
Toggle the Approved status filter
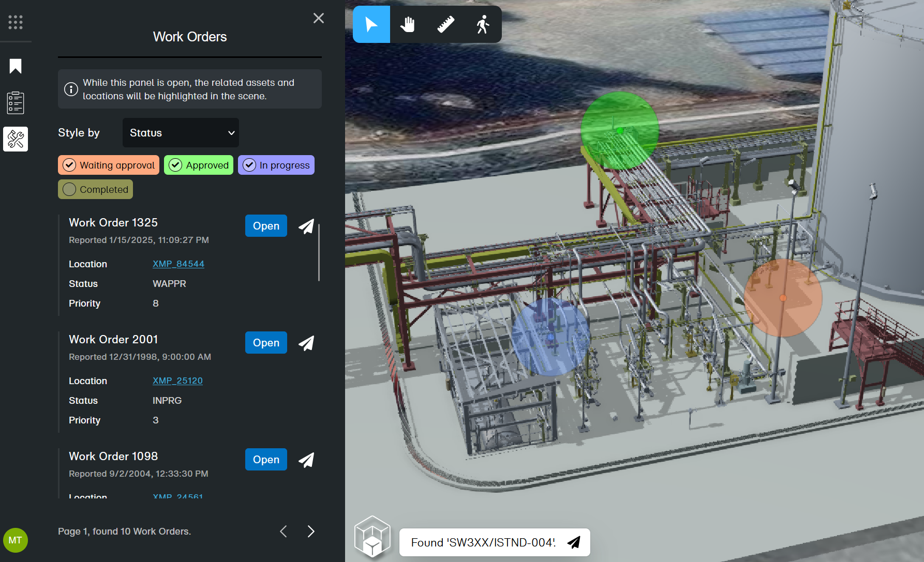pyautogui.click(x=199, y=165)
